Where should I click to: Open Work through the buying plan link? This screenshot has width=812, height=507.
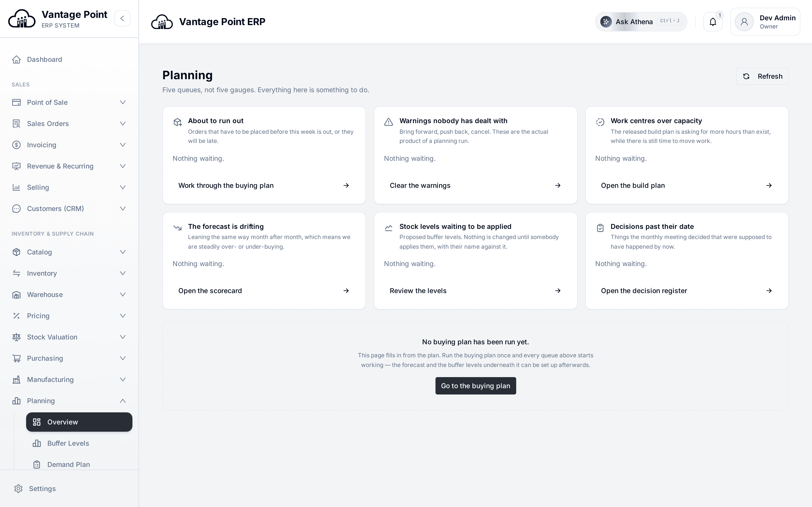pos(264,185)
